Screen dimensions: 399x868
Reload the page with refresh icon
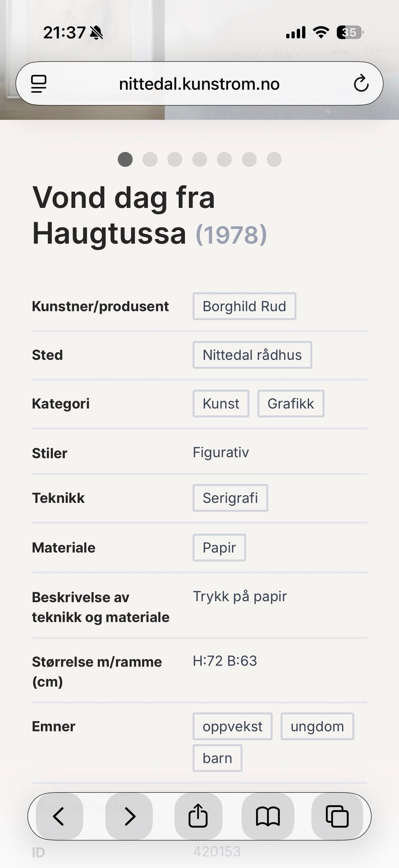tap(361, 83)
